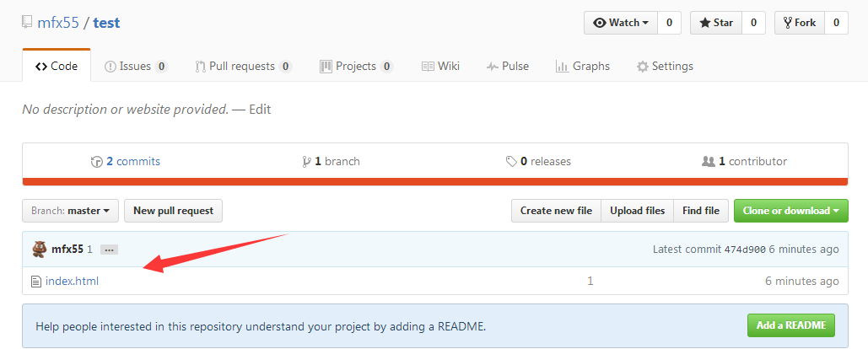Open the Projects tab
Image resolution: width=868 pixels, height=349 pixels.
pos(357,67)
